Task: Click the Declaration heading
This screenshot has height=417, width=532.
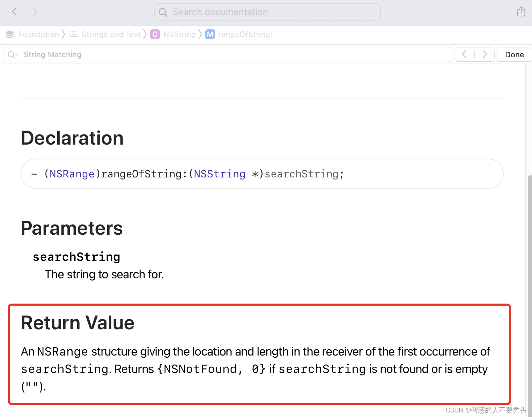Action: [72, 138]
